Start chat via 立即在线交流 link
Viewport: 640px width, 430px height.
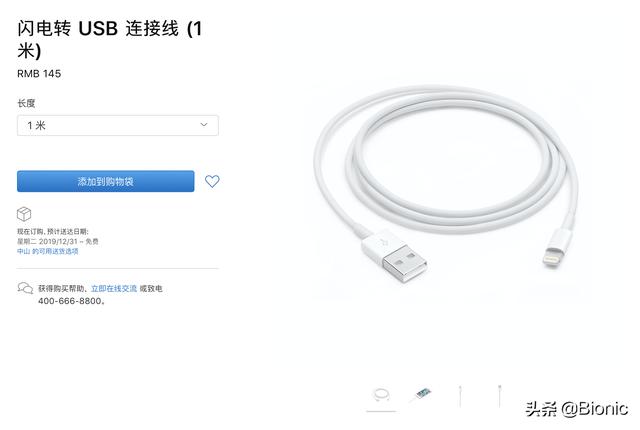click(x=114, y=288)
